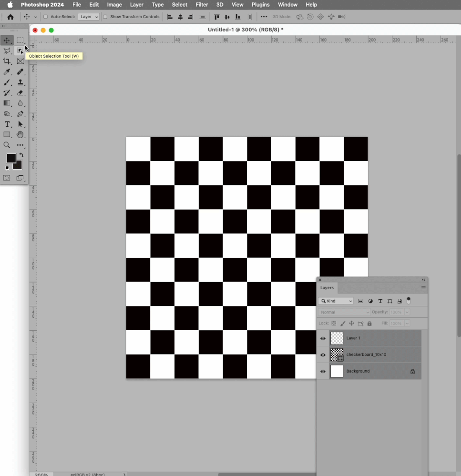This screenshot has width=461, height=476.
Task: Toggle filter for pixel layers
Action: point(360,301)
